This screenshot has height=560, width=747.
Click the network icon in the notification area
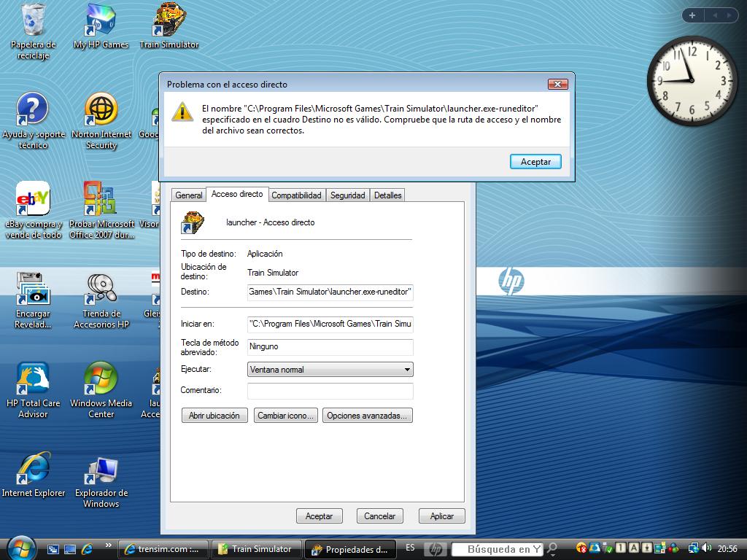click(694, 549)
